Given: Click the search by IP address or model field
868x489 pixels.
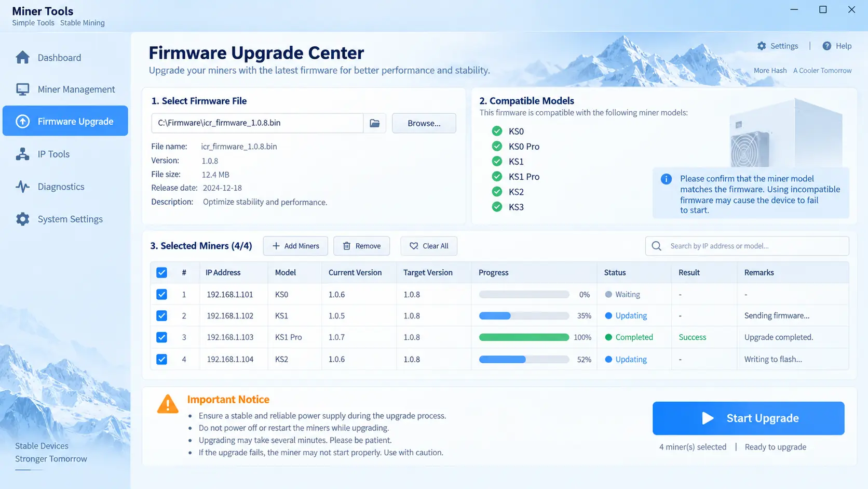Looking at the screenshot, I should (747, 246).
